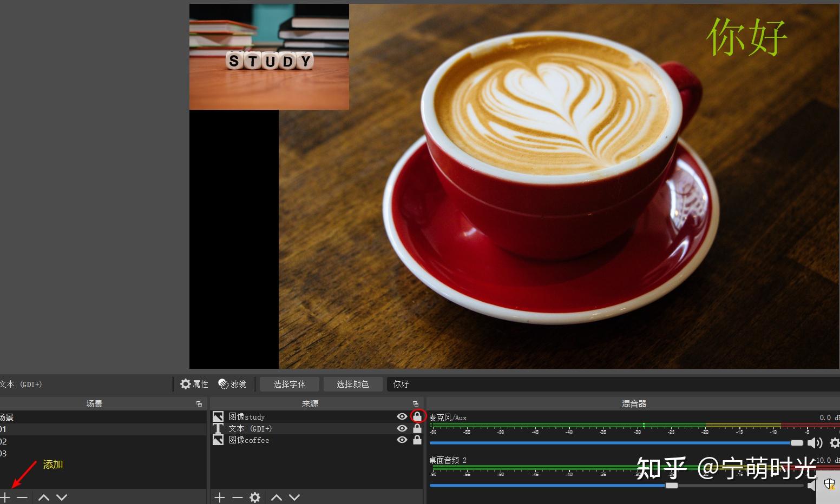
Task: Toggle the lock on 文本 (GDI+) source
Action: (x=417, y=428)
